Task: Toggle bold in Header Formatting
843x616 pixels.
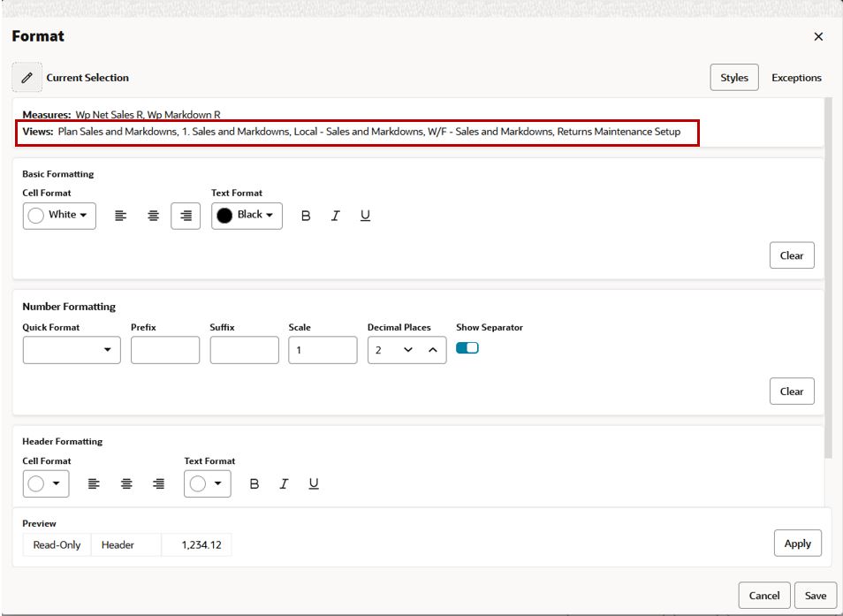Action: tap(254, 483)
